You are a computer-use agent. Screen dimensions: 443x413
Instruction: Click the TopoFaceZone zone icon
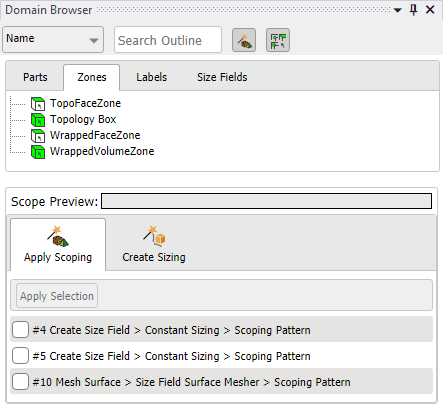coord(38,104)
